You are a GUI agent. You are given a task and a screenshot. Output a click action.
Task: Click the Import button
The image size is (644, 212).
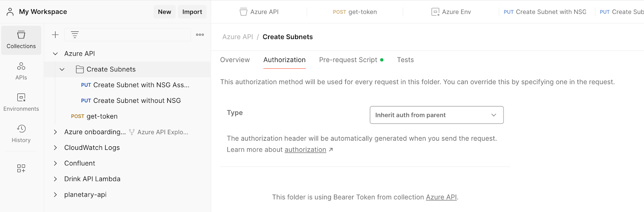[192, 12]
